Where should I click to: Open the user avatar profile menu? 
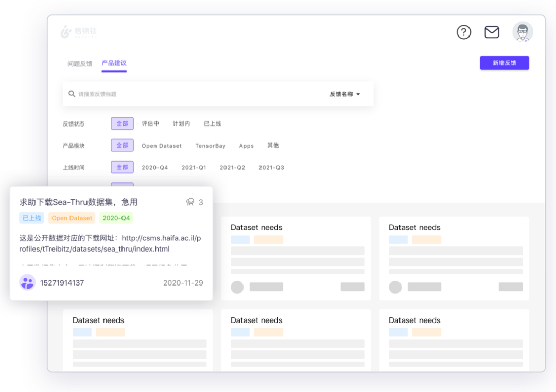pos(523,32)
